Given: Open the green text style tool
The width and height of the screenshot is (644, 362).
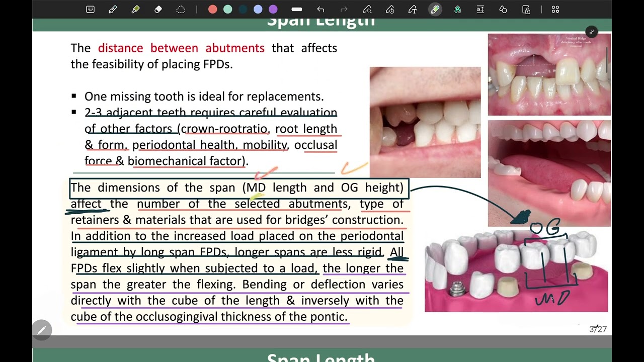Looking at the screenshot, I should click(457, 9).
